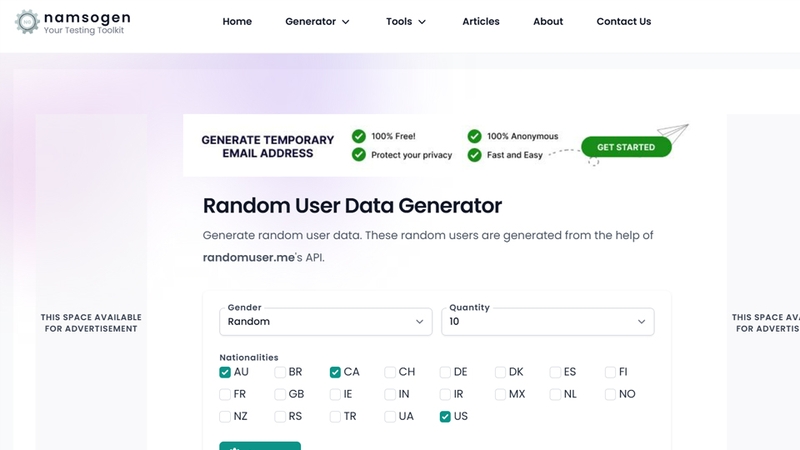Click the check icon next to Fast and Easy
Screen dimensions: 800x450
[474, 155]
